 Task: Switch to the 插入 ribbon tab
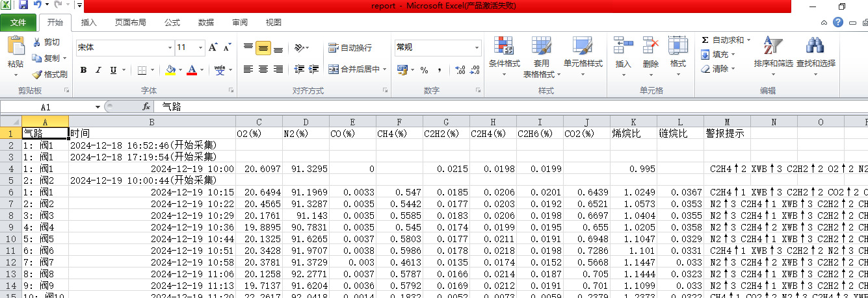89,22
